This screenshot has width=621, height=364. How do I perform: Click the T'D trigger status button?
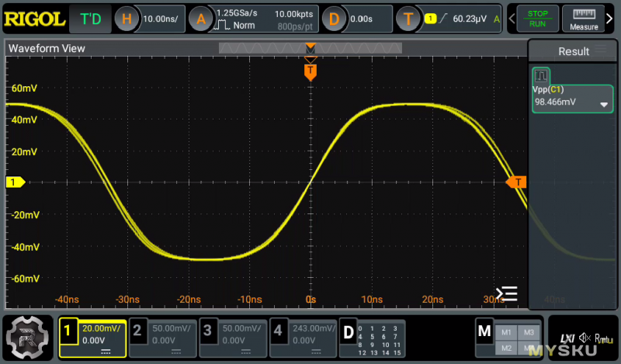tap(90, 19)
